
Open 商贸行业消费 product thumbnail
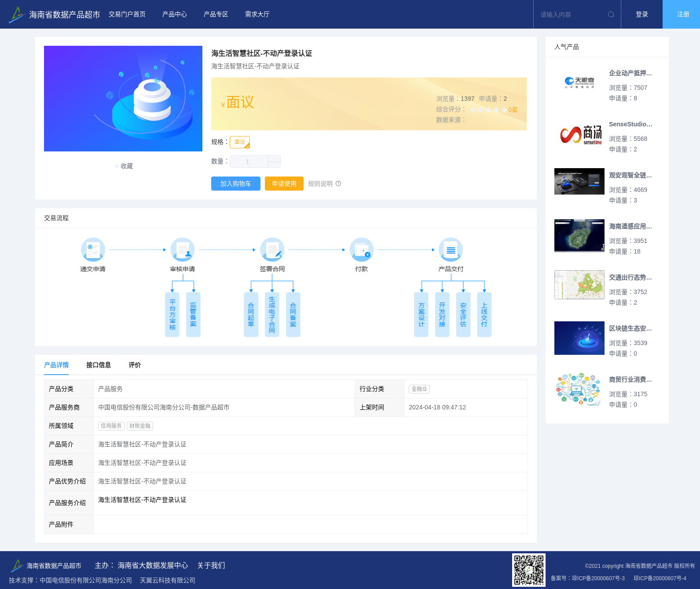pos(579,389)
